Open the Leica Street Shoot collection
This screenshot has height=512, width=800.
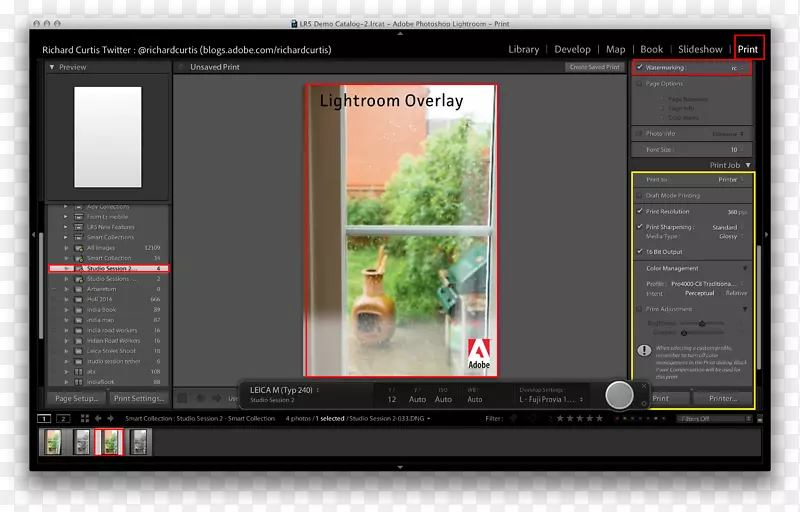[111, 351]
